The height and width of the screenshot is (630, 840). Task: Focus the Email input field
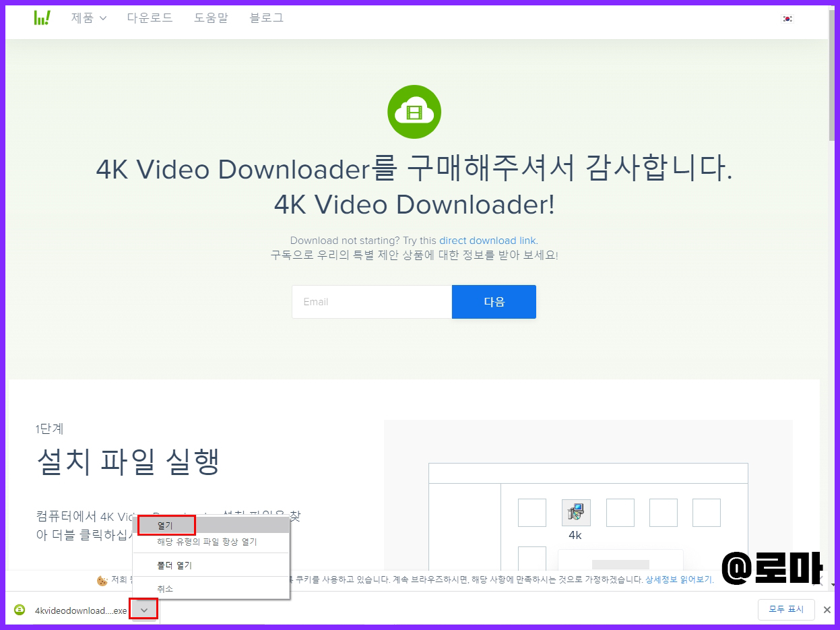[372, 302]
